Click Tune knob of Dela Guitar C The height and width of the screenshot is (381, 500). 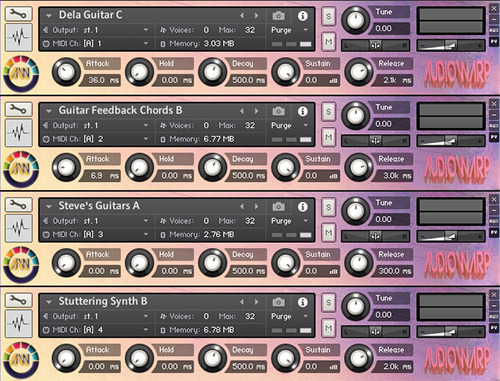pos(356,20)
